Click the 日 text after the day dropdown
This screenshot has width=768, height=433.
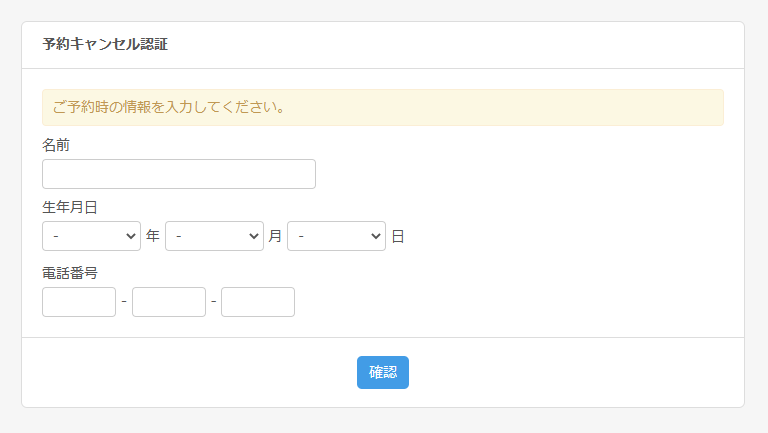(398, 237)
